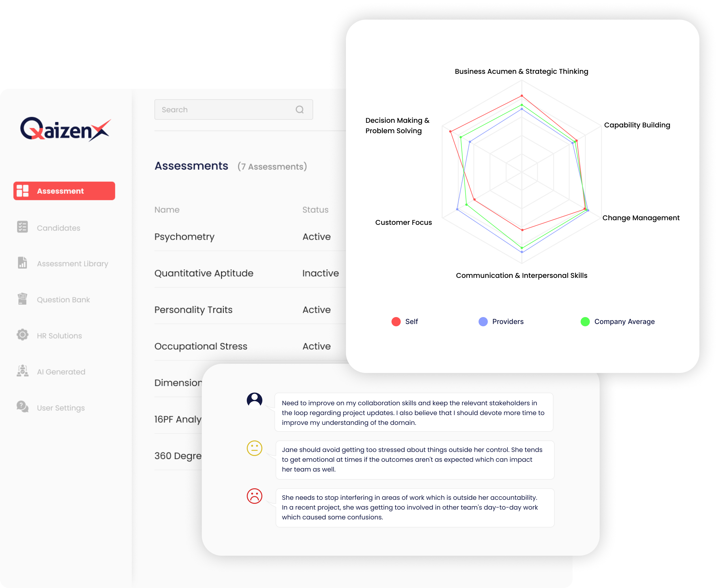Open the Candidates menu item
Image resolution: width=719 pixels, height=588 pixels.
pos(59,228)
